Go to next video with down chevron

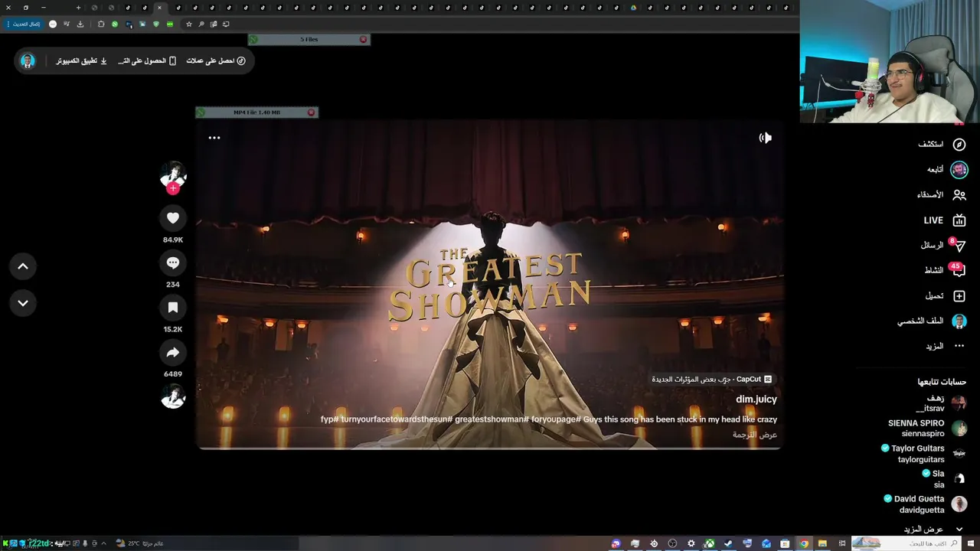point(23,303)
